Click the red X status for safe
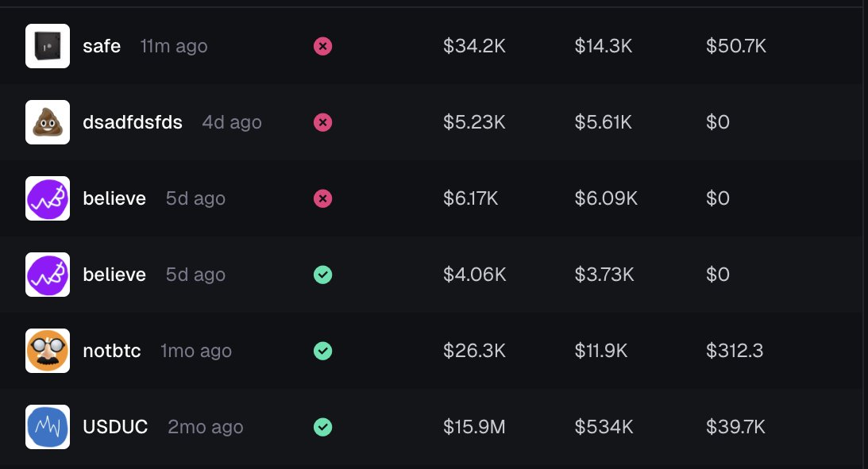Screen dimensions: 868x469 click(x=322, y=46)
